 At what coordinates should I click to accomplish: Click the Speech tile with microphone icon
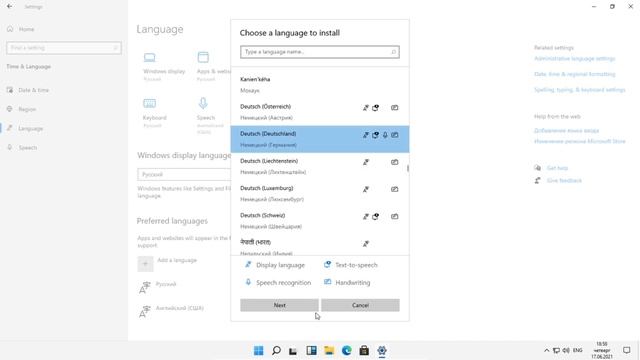click(210, 116)
